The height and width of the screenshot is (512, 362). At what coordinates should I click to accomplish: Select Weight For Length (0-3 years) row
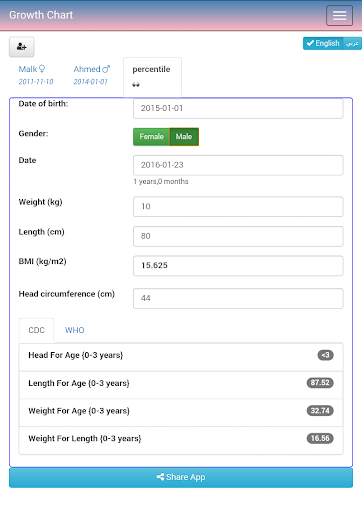point(181,440)
